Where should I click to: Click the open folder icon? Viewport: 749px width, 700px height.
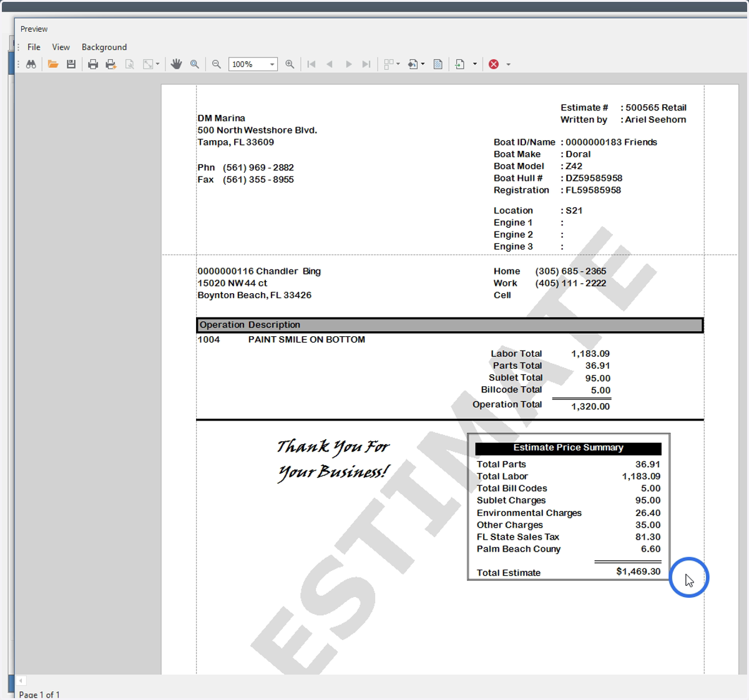tap(53, 64)
